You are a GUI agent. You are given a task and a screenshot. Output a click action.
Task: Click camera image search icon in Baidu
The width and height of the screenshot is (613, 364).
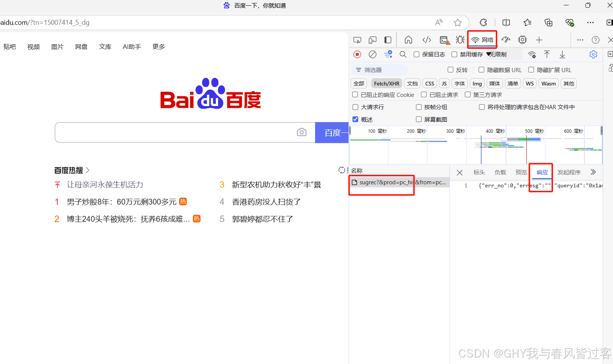pyautogui.click(x=302, y=132)
